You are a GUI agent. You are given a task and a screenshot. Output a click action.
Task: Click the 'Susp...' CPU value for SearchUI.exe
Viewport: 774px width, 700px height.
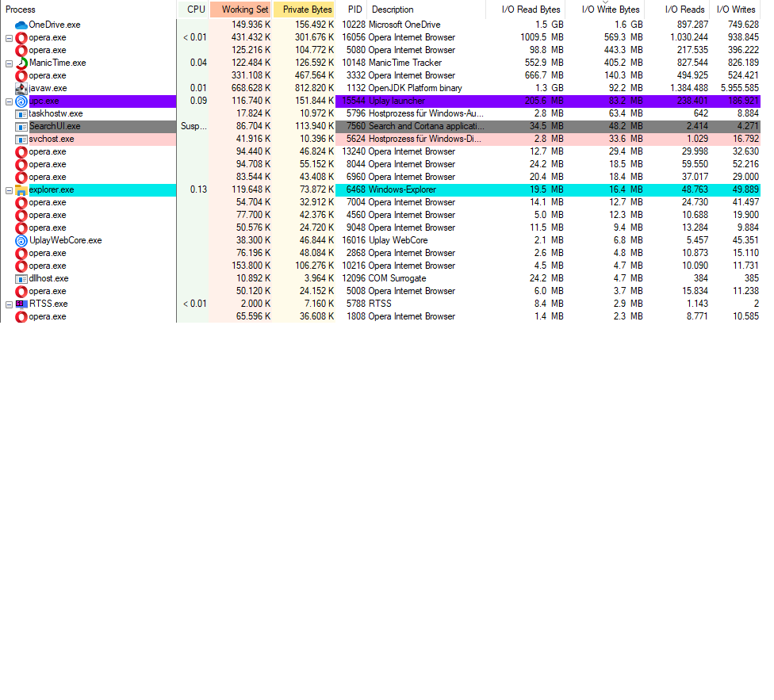pos(193,126)
